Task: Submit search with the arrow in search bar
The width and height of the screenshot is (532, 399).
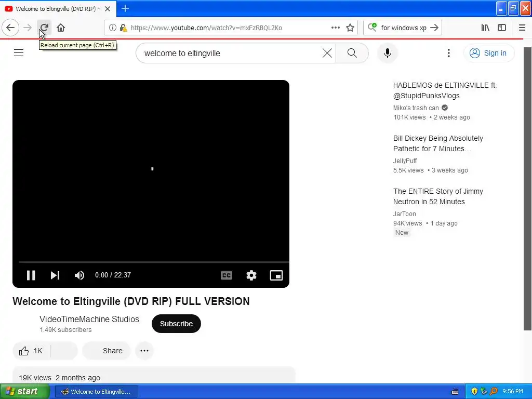Action: click(x=434, y=28)
